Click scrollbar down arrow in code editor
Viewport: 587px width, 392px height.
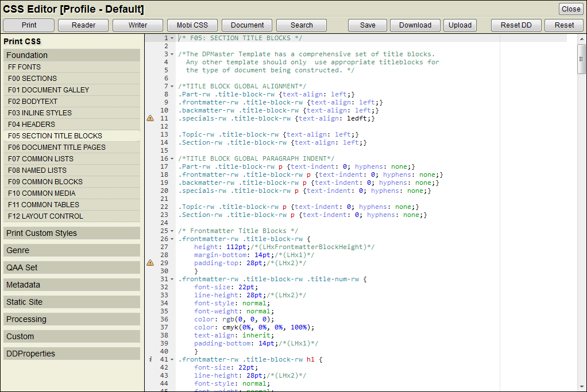point(581,387)
